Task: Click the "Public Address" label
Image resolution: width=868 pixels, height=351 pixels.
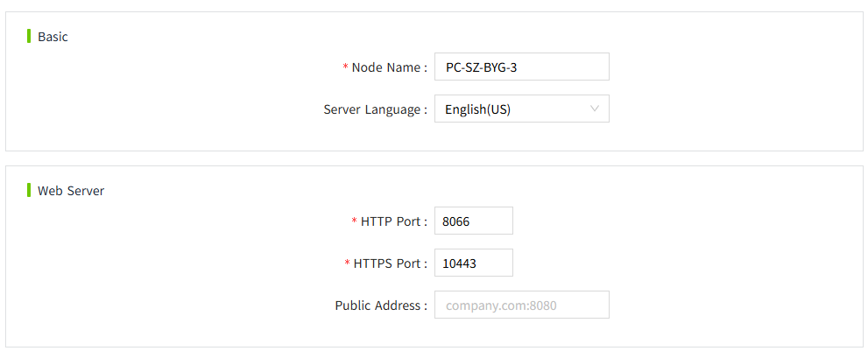Action: tap(378, 305)
